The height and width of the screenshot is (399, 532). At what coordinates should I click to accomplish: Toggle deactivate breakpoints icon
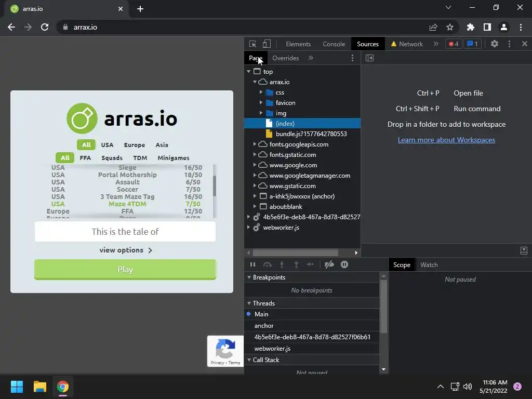pyautogui.click(x=329, y=264)
